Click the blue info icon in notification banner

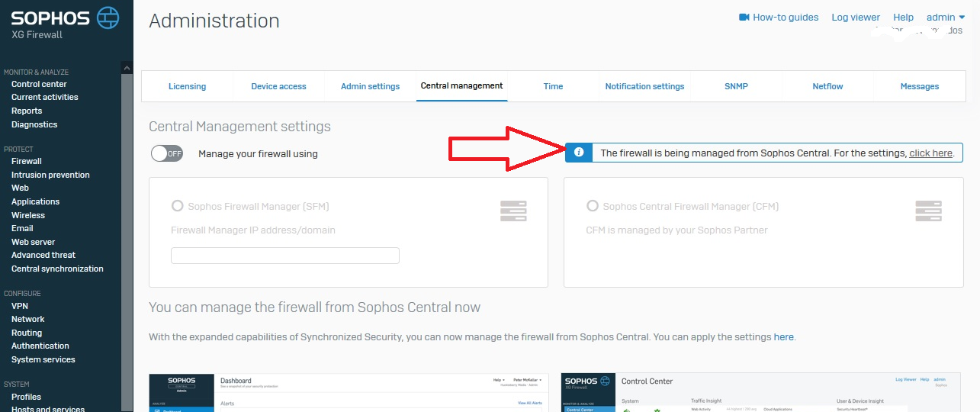(578, 153)
